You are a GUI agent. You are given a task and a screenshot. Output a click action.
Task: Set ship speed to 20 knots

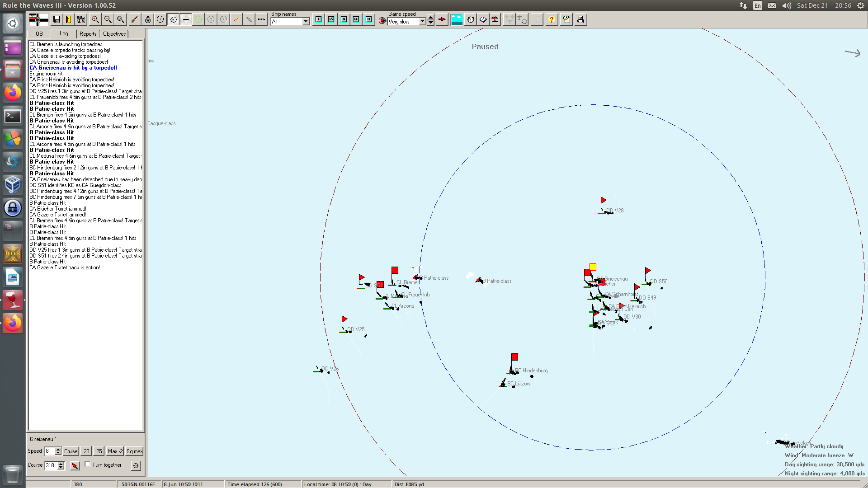point(86,451)
